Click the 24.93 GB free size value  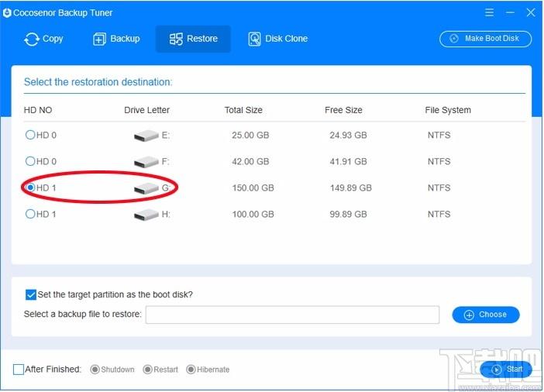pyautogui.click(x=348, y=136)
